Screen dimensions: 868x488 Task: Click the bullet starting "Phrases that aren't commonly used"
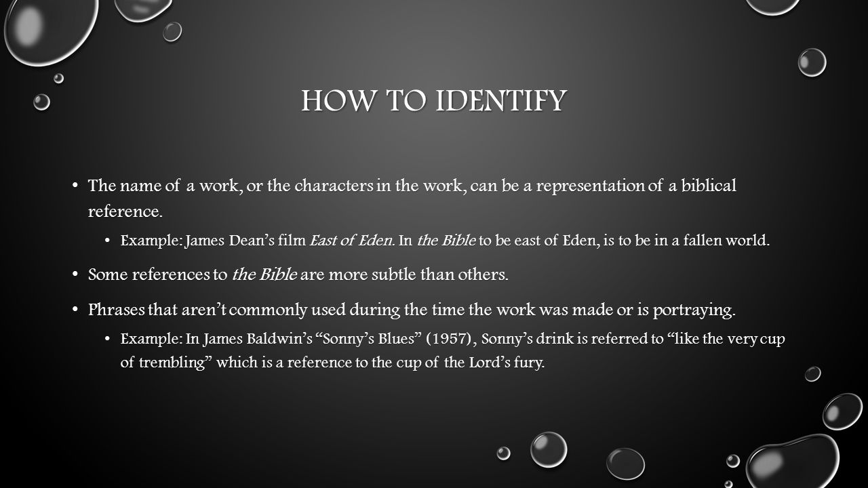point(412,310)
